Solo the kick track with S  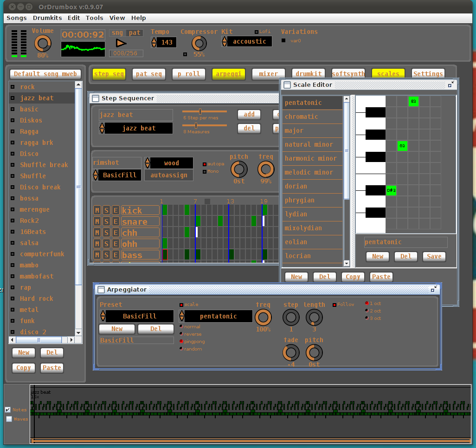(x=106, y=210)
